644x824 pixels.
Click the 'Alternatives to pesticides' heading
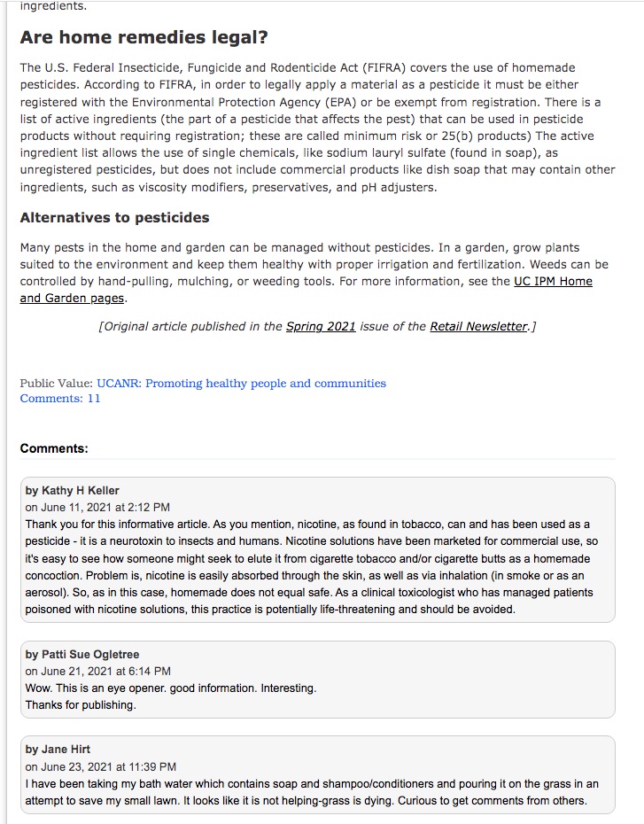pos(114,218)
